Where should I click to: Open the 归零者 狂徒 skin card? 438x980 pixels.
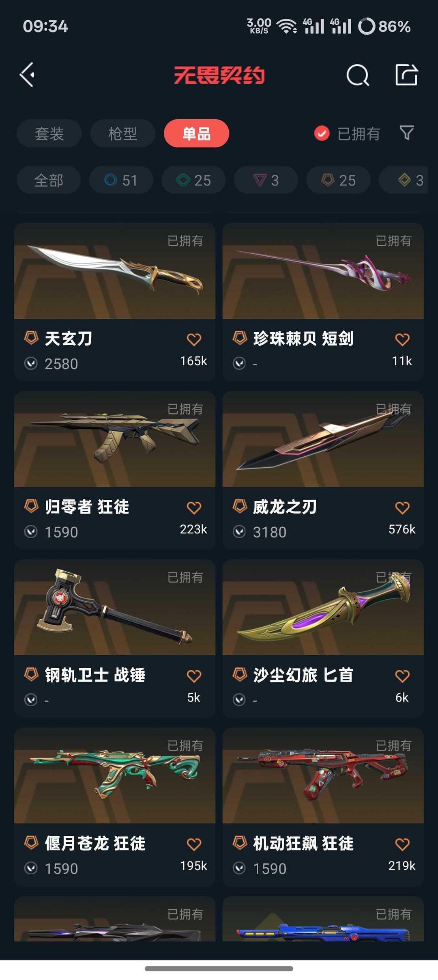[115, 470]
